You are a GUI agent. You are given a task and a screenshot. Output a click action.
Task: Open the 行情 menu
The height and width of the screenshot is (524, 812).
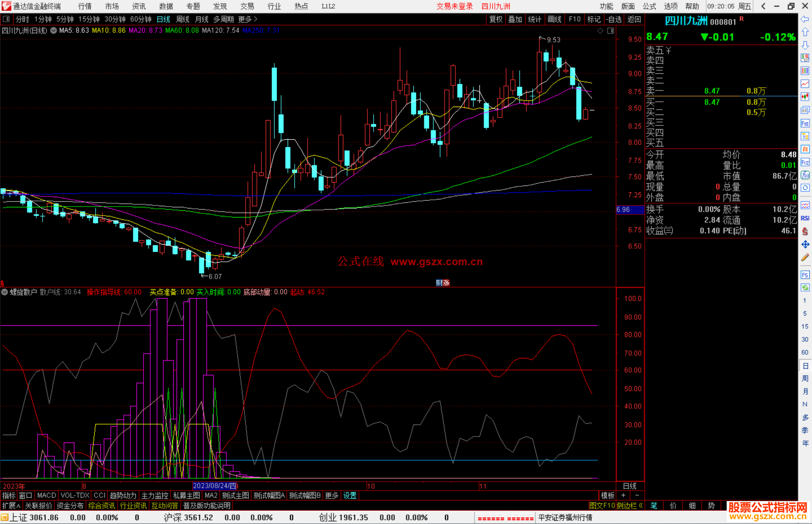tap(85, 6)
